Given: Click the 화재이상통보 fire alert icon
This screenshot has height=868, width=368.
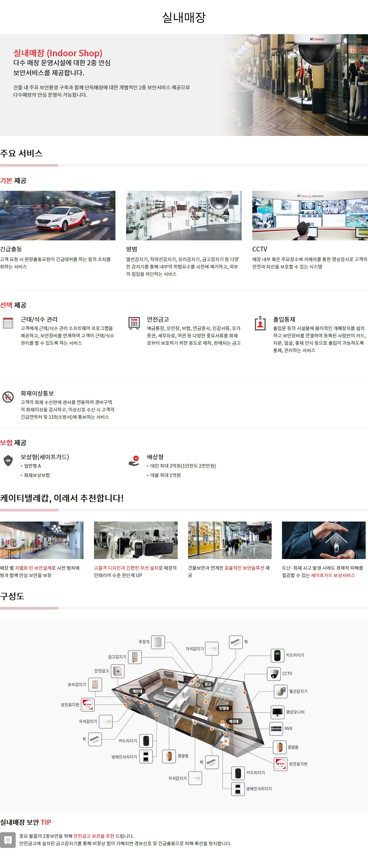Looking at the screenshot, I should (8, 397).
